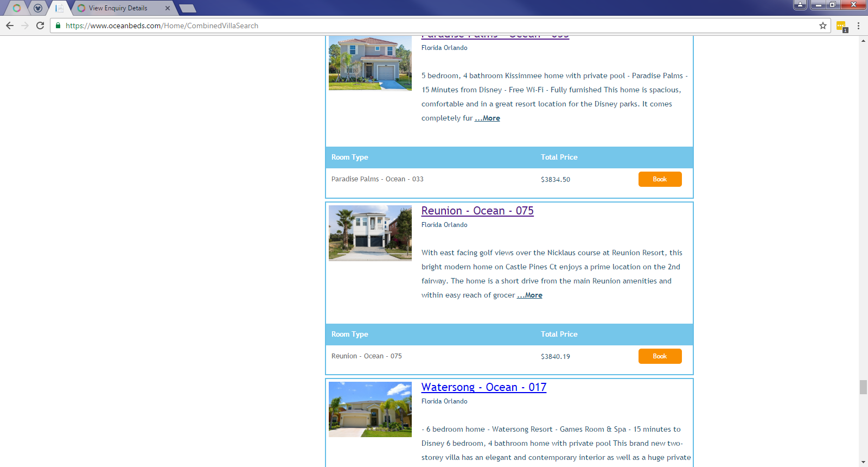
Task: Click the Total Price header in the Reunion card
Action: click(x=559, y=334)
